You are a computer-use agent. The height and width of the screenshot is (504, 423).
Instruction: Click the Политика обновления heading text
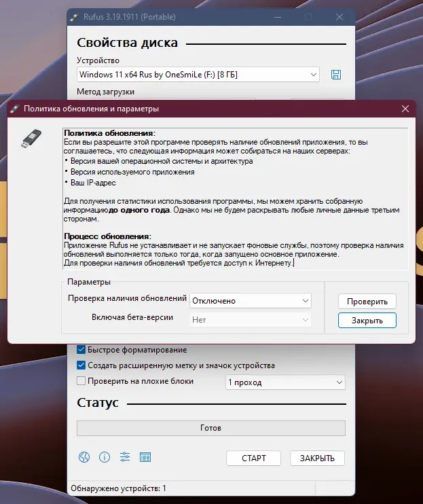click(x=109, y=133)
